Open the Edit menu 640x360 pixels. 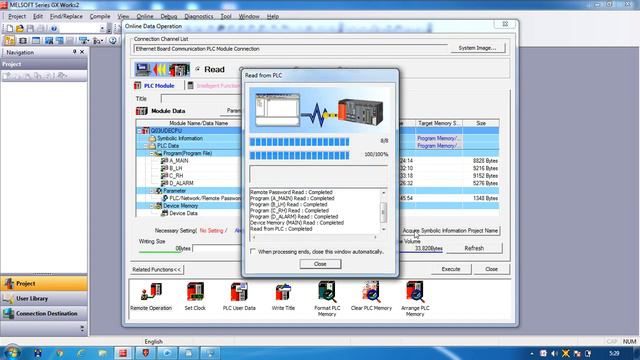(38, 16)
